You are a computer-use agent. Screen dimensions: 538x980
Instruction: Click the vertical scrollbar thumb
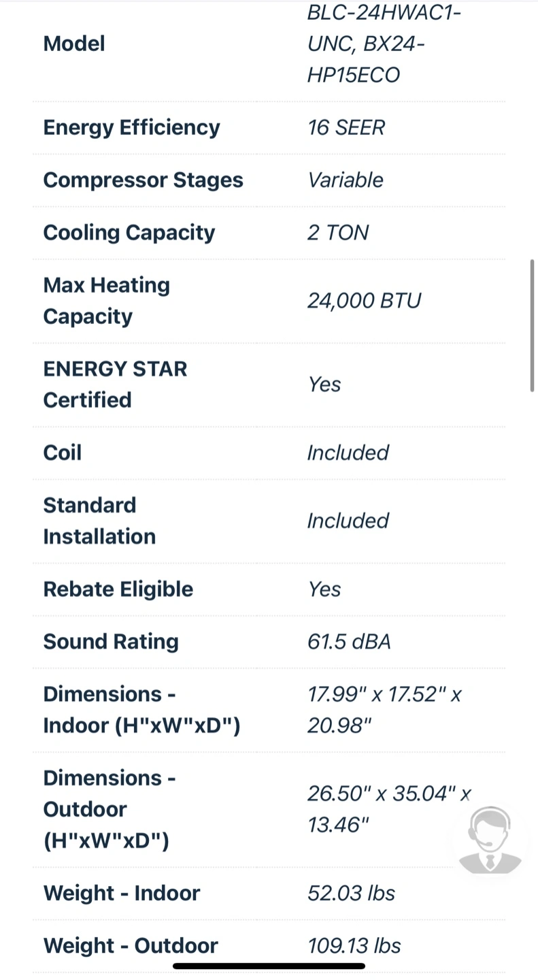(x=532, y=325)
